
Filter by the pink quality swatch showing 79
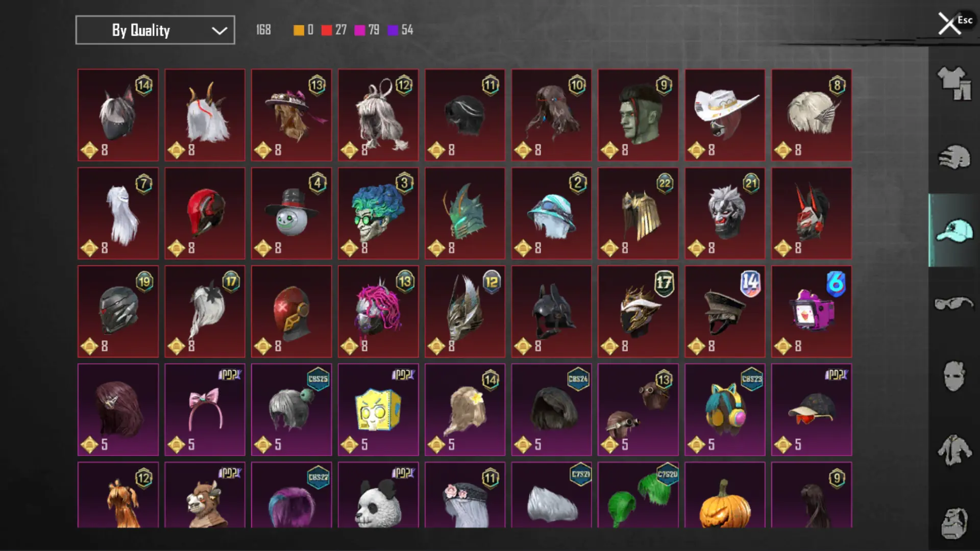360,30
